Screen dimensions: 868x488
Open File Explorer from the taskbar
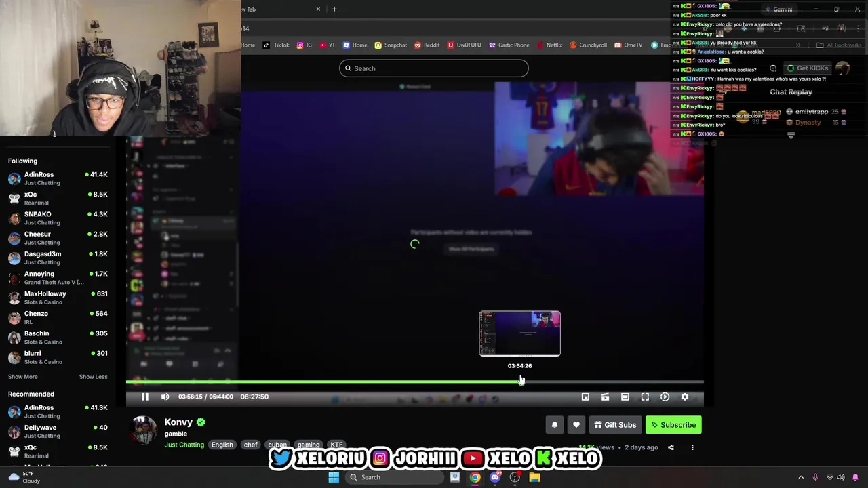click(535, 477)
